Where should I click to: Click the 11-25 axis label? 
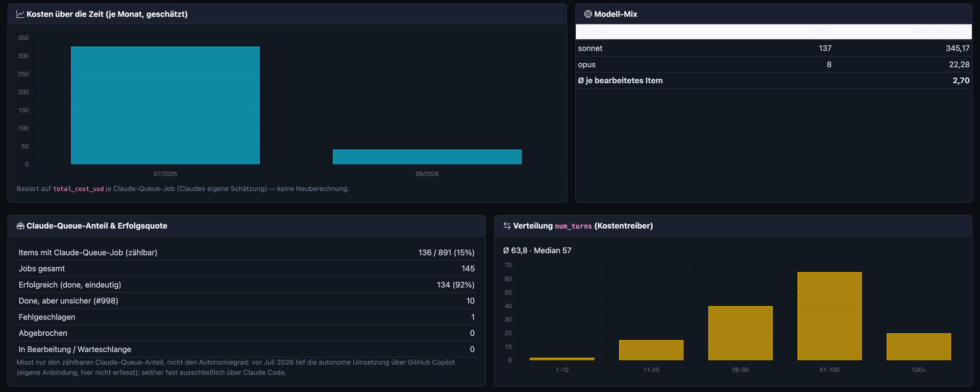tap(651, 370)
